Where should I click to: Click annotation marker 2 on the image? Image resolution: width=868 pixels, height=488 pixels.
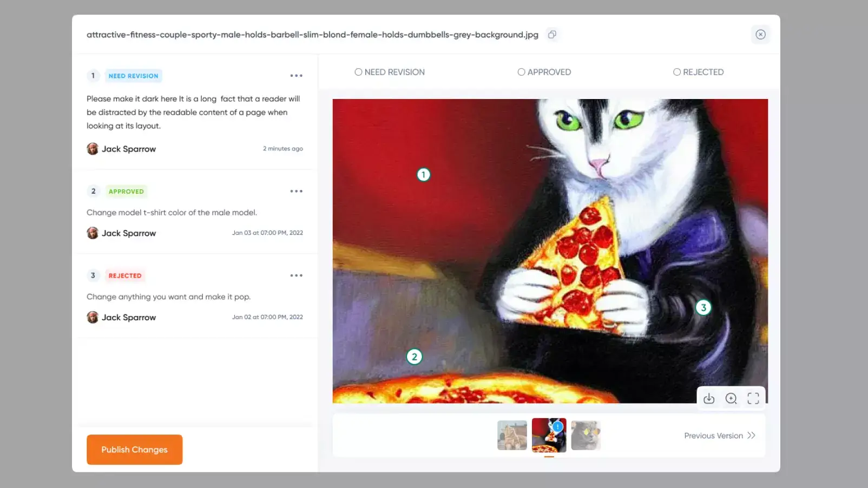(x=415, y=357)
